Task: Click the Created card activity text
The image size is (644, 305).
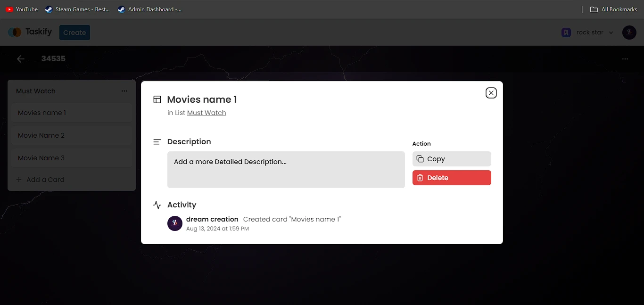Action: 292,219
